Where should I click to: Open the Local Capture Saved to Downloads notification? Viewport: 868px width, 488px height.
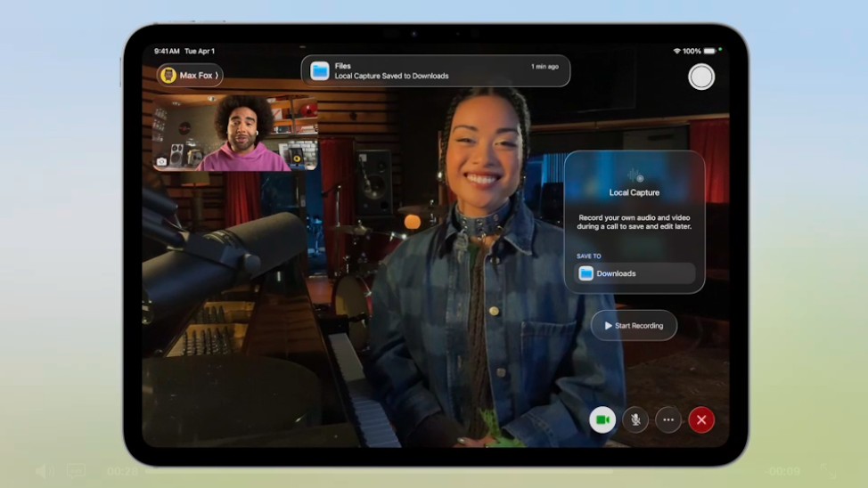point(435,71)
